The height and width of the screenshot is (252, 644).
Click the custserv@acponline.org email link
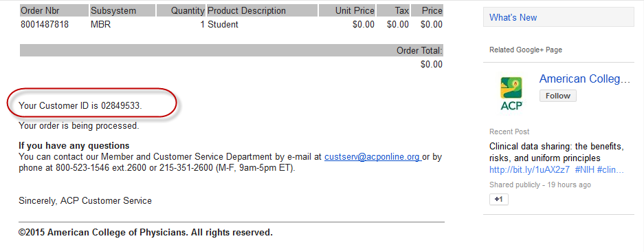372,157
